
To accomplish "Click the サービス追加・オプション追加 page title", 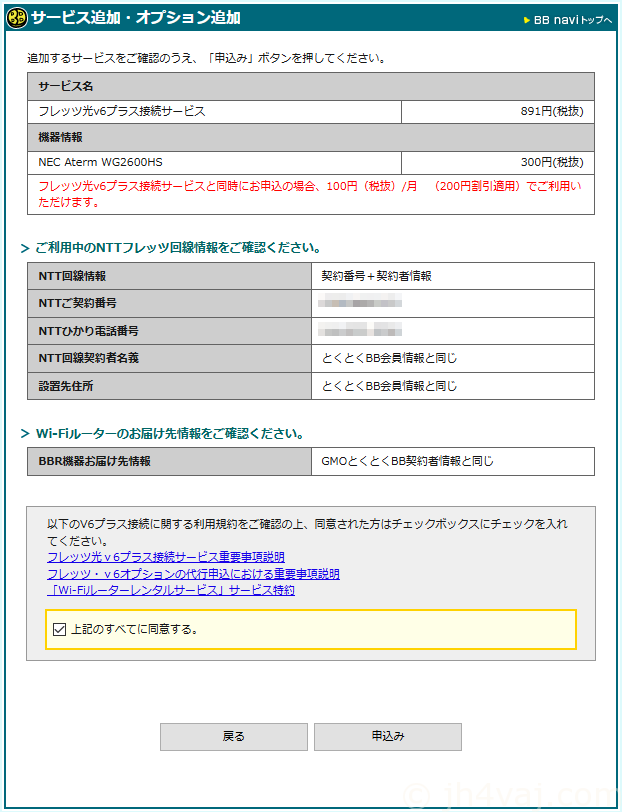I will tap(135, 18).
